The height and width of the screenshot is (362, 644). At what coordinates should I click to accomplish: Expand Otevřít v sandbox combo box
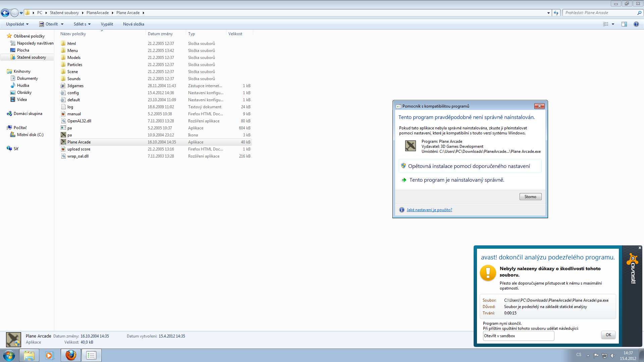518,336
